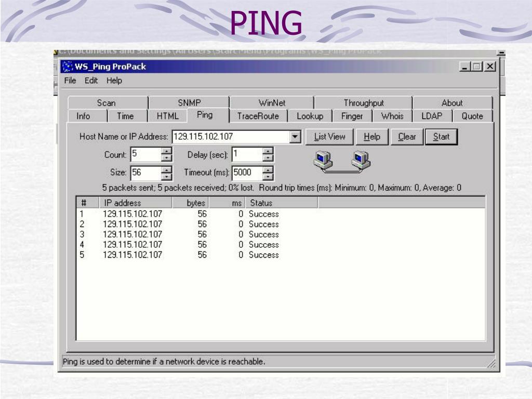Click the List View button

coord(329,137)
